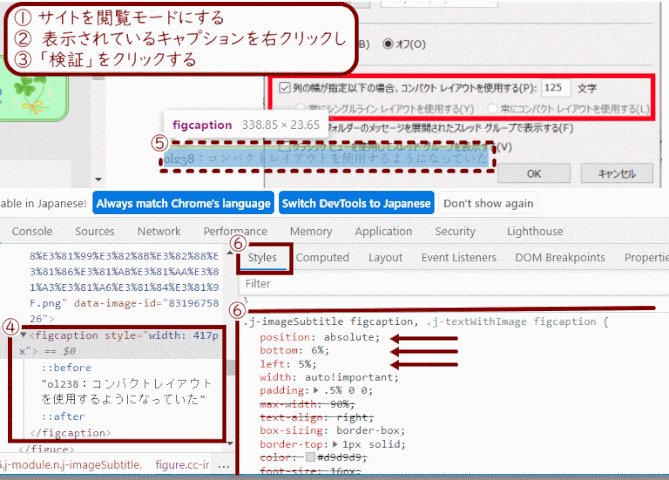Screen dimensions: 669x480
Task: Open the breadcrumb overflow ellipsis
Action: click(x=224, y=466)
